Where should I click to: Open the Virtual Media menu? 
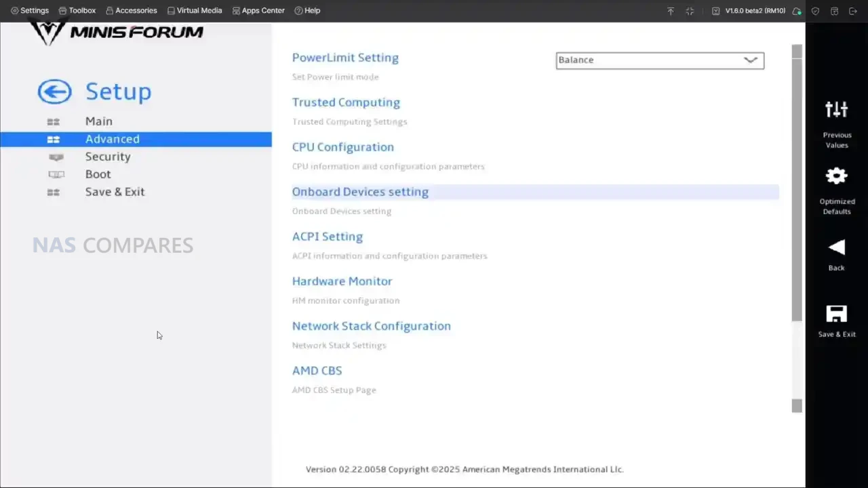[195, 11]
